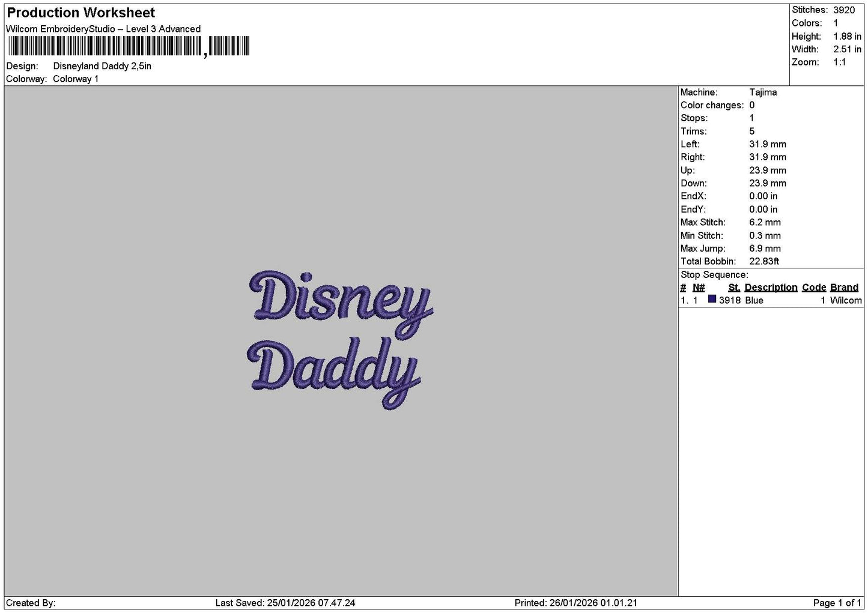
Task: Click the barcode in the header
Action: pos(129,46)
